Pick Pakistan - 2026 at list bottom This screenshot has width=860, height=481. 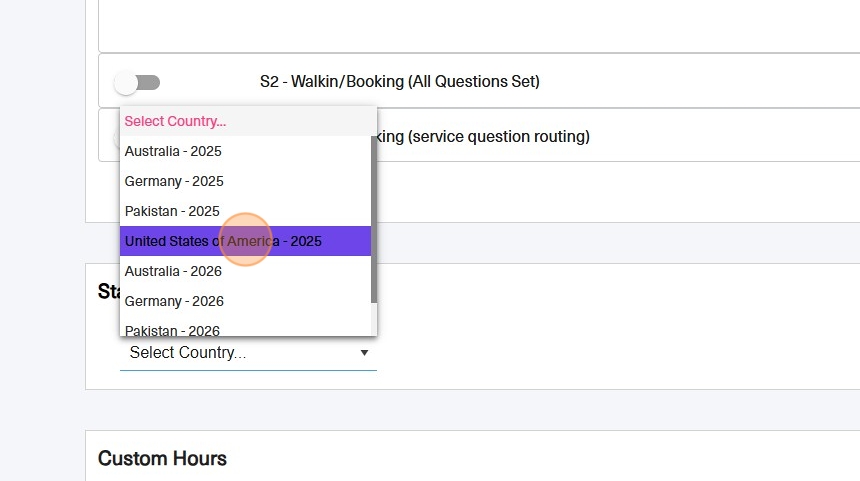(172, 329)
